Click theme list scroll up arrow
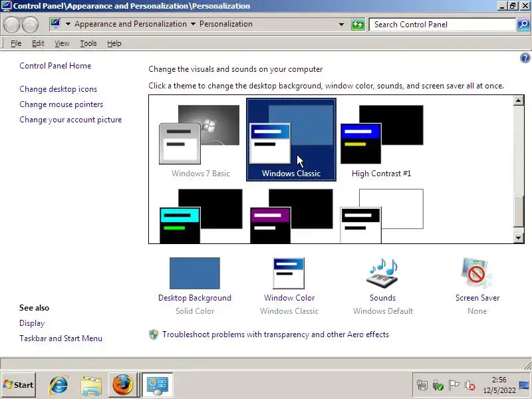This screenshot has width=532, height=399. coord(519,100)
